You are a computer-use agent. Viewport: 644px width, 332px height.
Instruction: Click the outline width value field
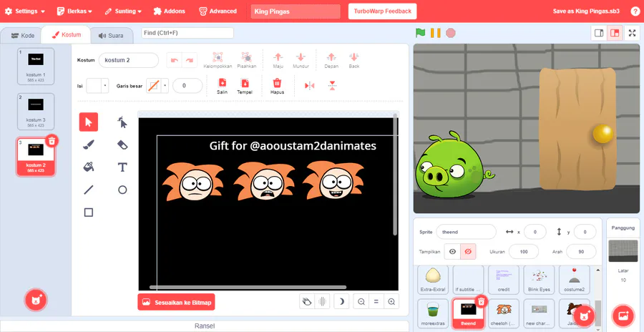(187, 85)
